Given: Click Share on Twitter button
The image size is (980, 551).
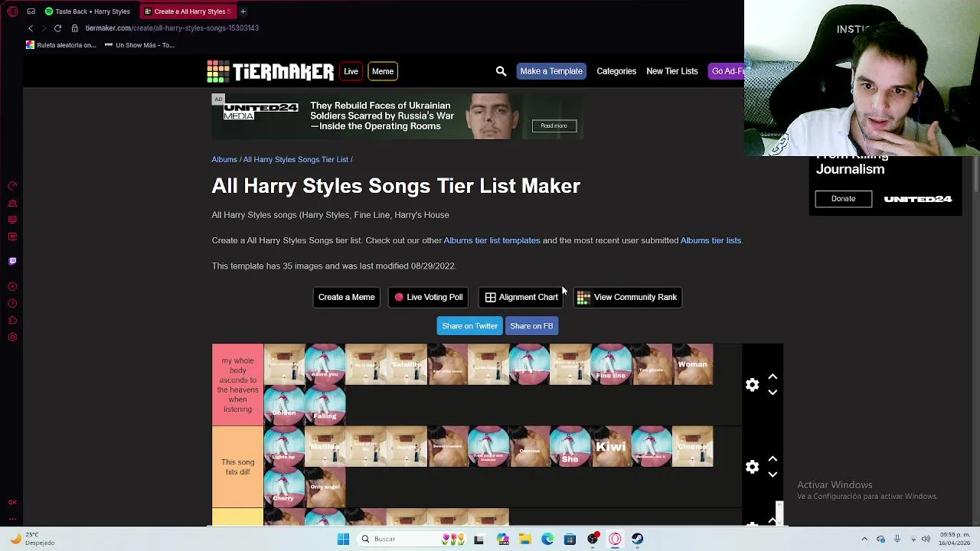Looking at the screenshot, I should (x=469, y=326).
